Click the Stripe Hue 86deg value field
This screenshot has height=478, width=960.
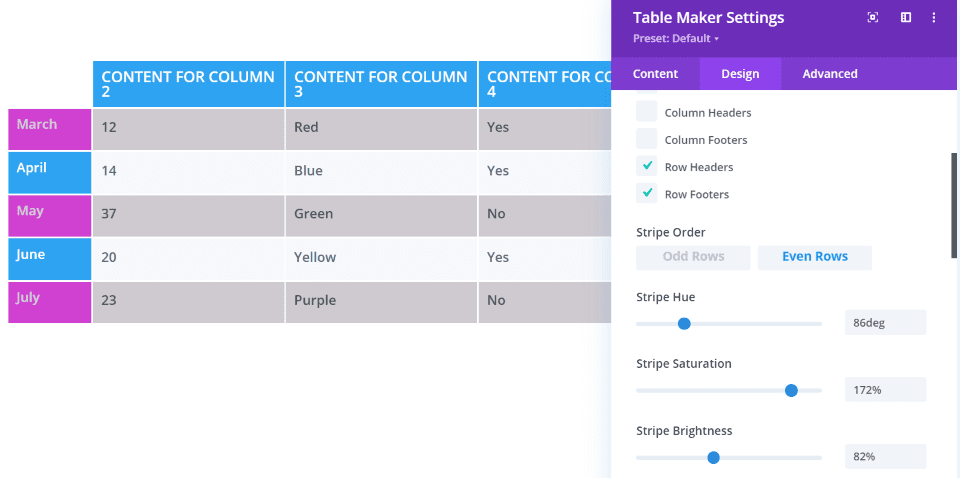click(x=885, y=323)
